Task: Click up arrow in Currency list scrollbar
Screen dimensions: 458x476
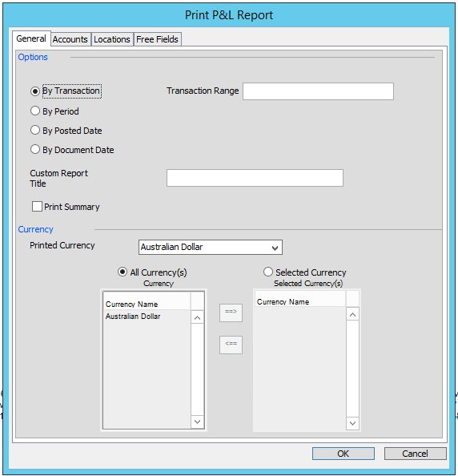Action: click(197, 318)
